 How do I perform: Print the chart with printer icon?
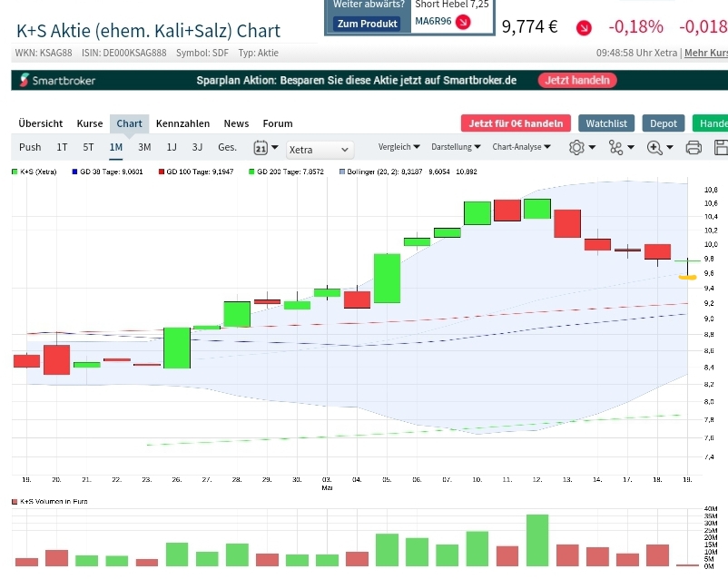point(694,148)
